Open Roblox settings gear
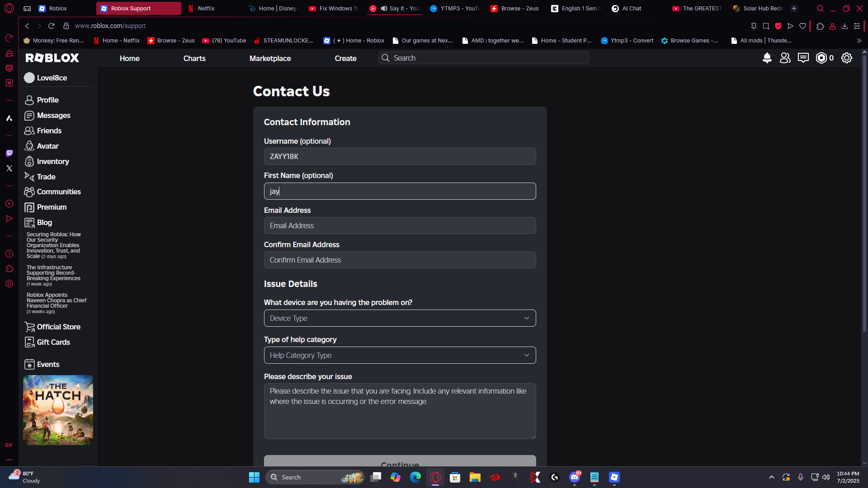 tap(847, 58)
